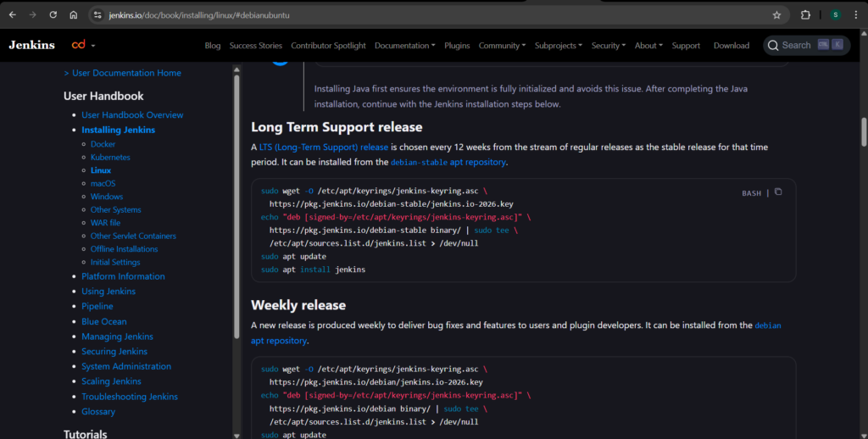The width and height of the screenshot is (868, 439).
Task: Copy the Long Term Support bash code
Action: point(778,192)
